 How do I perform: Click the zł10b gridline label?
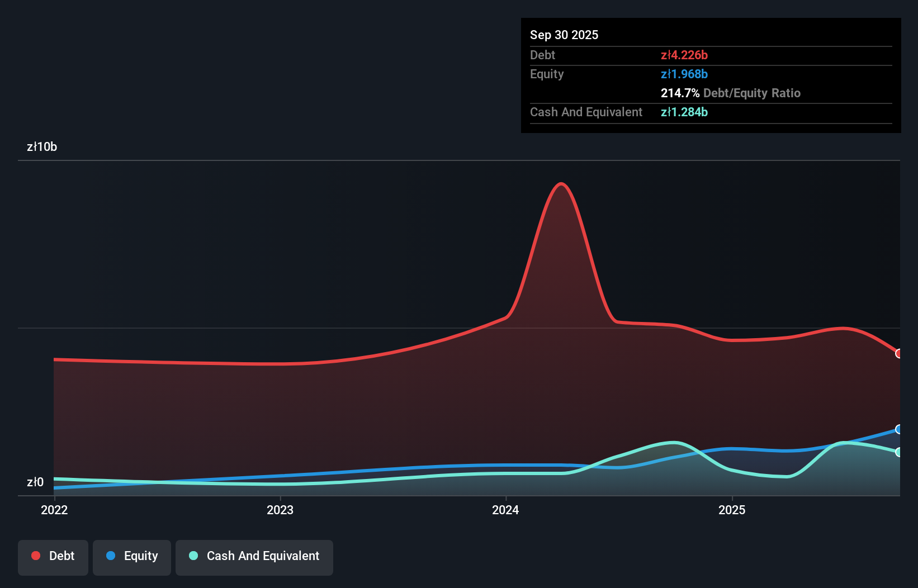click(x=41, y=146)
